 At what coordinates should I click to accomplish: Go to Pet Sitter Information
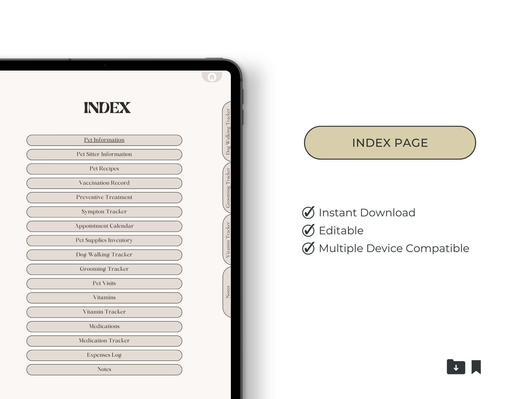point(104,154)
